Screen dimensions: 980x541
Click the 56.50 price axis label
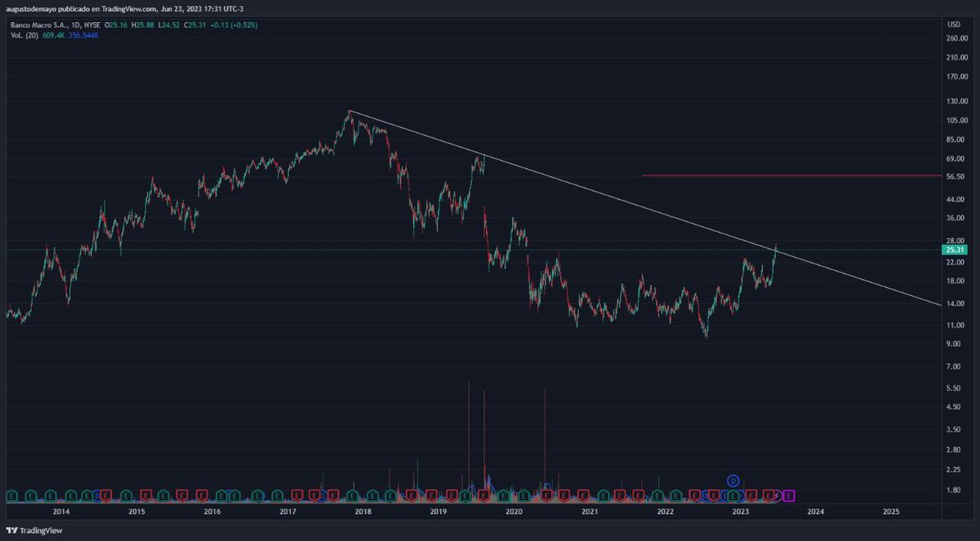pos(957,176)
